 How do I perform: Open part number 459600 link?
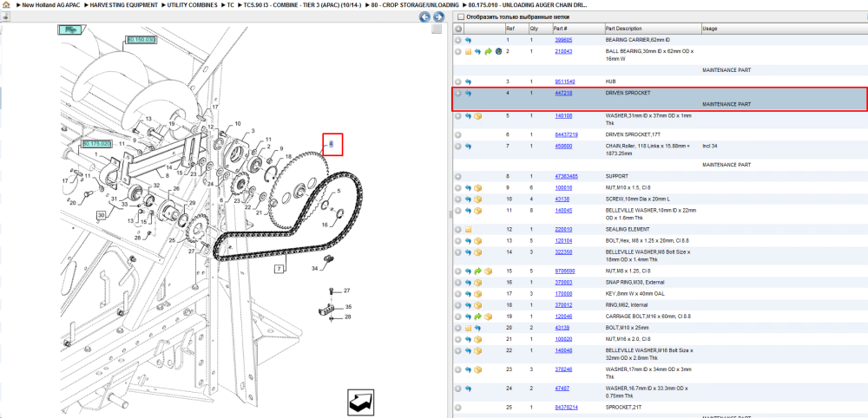click(563, 146)
